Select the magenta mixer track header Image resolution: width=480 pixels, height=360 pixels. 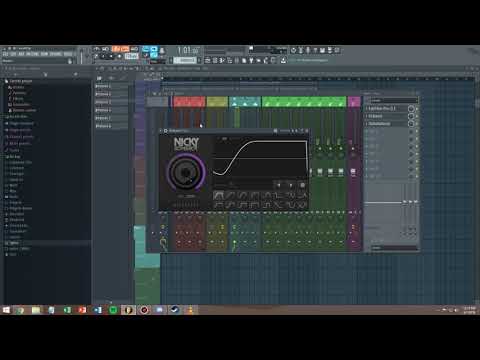click(354, 101)
